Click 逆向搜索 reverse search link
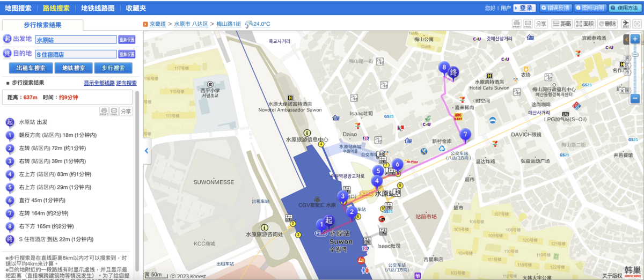 pyautogui.click(x=127, y=83)
